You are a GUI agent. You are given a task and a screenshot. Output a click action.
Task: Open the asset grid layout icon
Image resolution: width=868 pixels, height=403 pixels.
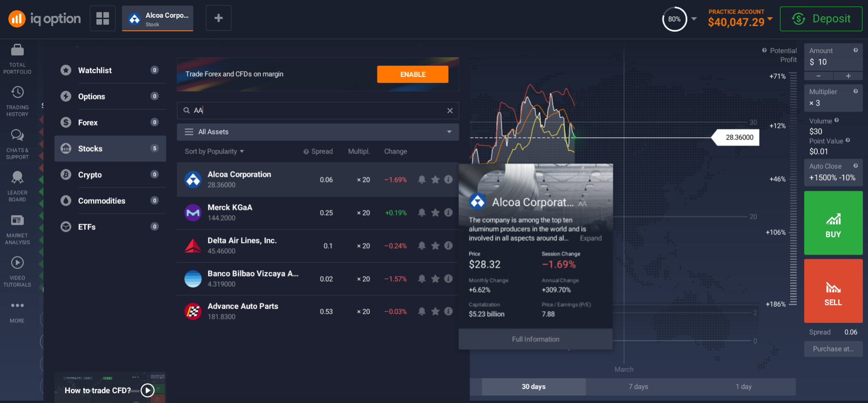[102, 19]
